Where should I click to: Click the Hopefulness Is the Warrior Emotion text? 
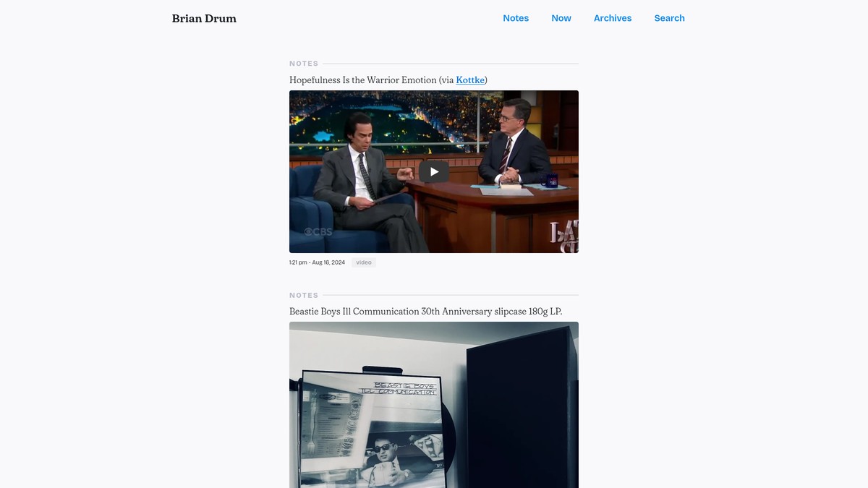(x=363, y=80)
